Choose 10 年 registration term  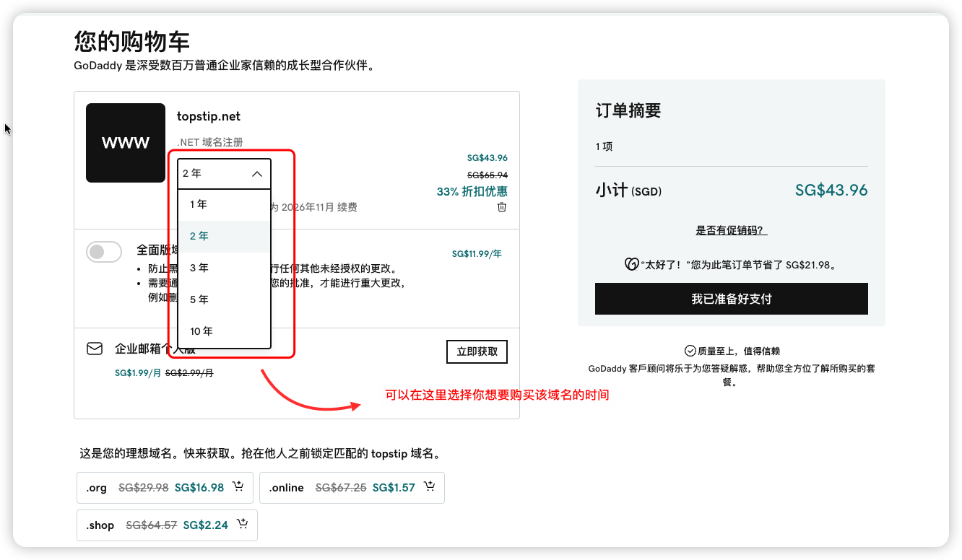point(224,332)
